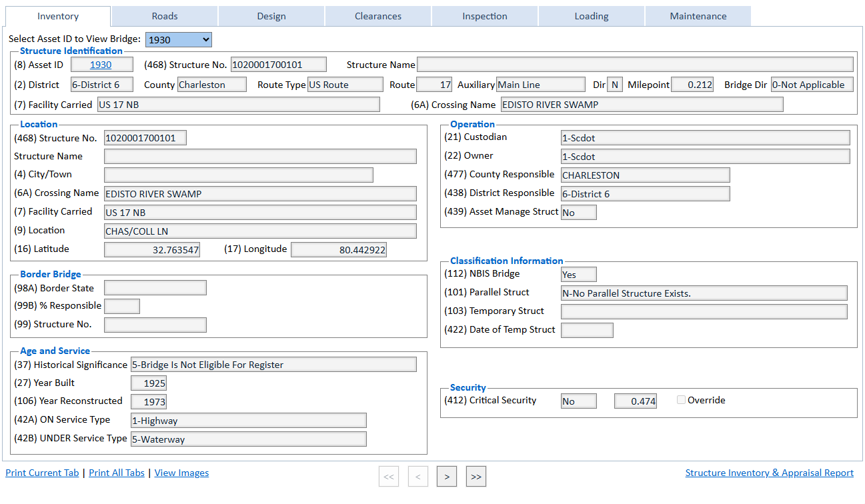
Task: Click the District Responsible field
Action: coord(646,194)
